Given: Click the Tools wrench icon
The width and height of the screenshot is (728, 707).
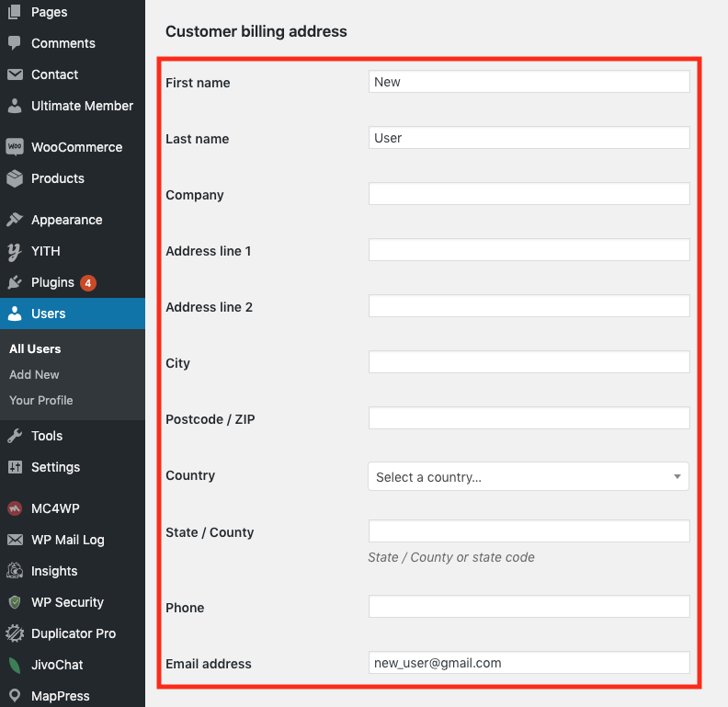Looking at the screenshot, I should tap(14, 436).
